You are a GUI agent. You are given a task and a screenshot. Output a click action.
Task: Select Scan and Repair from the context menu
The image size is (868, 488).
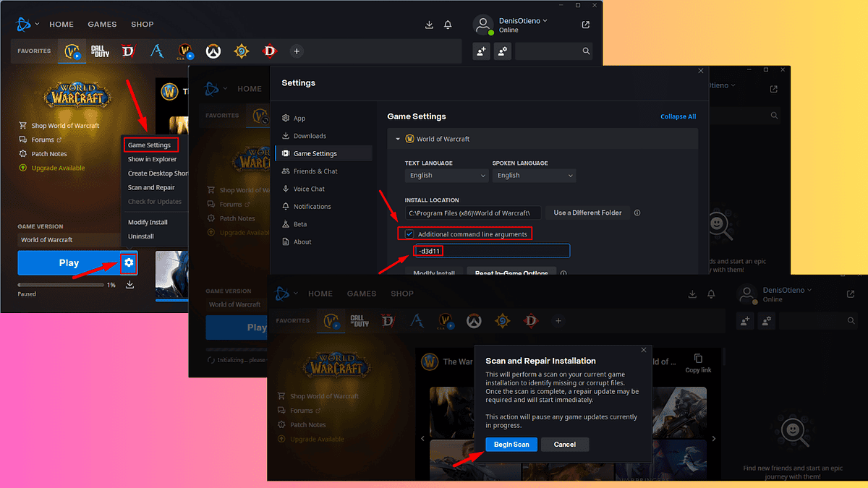tap(150, 187)
